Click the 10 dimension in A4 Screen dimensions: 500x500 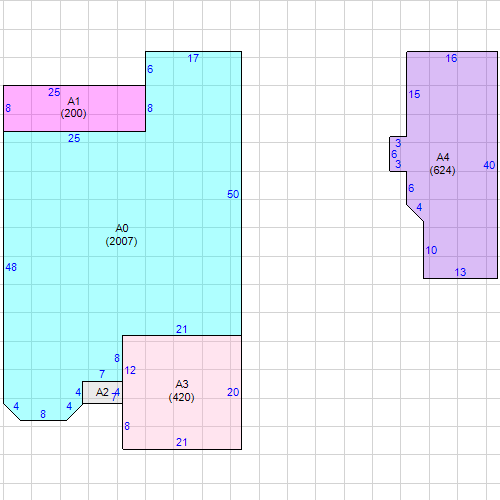431,250
